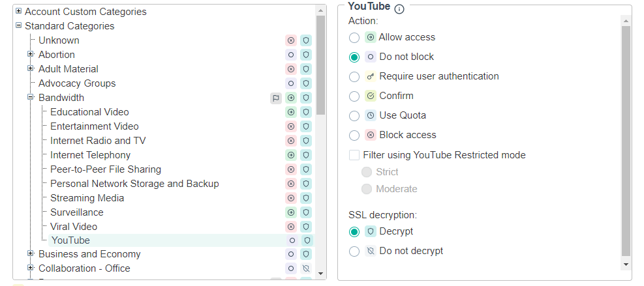Click the shield icon in Adult Material row
The width and height of the screenshot is (644, 286).
(x=305, y=69)
